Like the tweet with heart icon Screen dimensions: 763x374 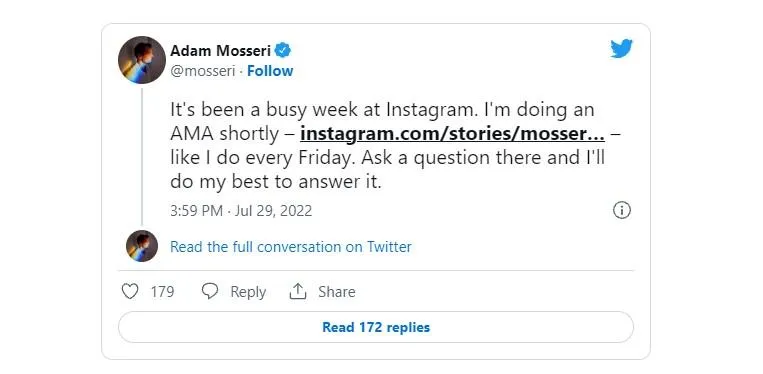[129, 291]
